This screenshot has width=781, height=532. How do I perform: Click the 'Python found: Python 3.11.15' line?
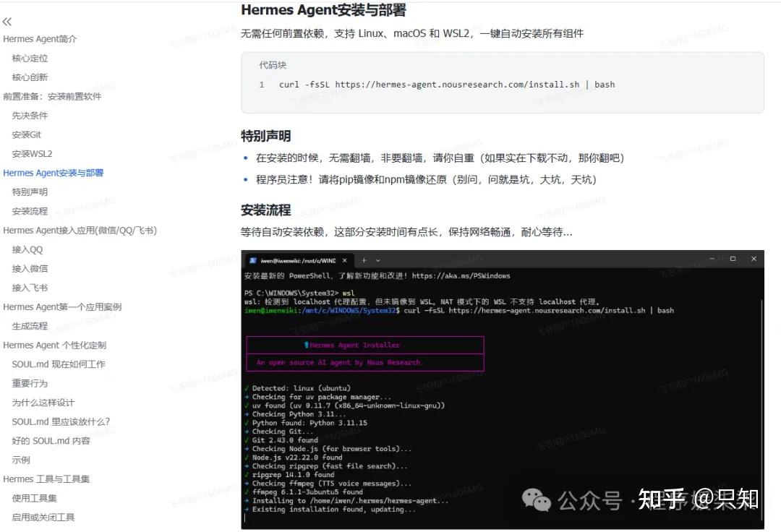pos(310,423)
